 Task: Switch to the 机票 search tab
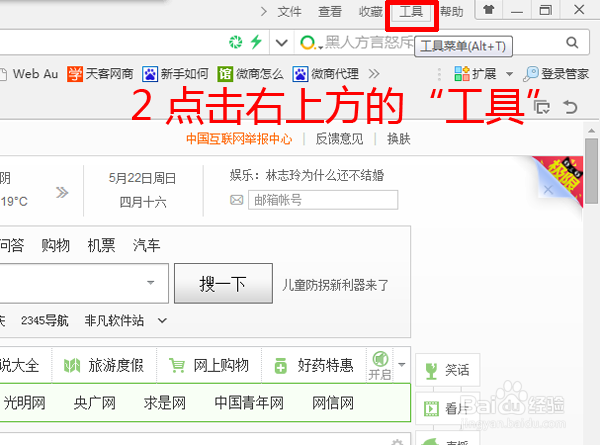coord(101,245)
